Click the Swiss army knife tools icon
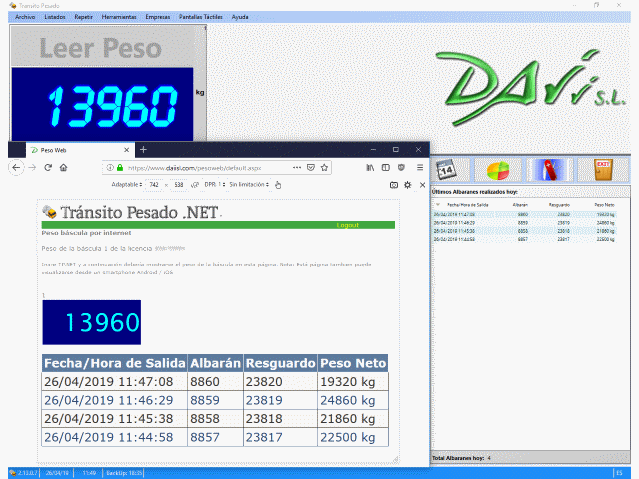639x479 pixels. 550,170
